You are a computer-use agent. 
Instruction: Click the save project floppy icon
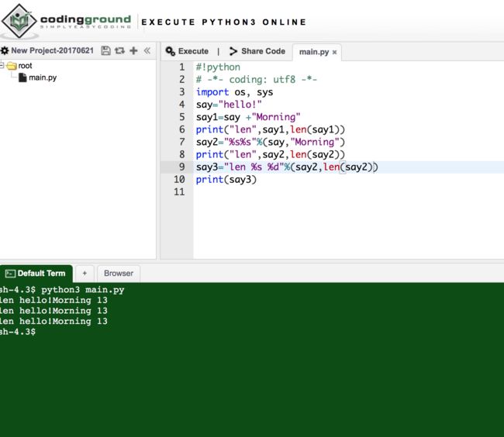coord(105,50)
